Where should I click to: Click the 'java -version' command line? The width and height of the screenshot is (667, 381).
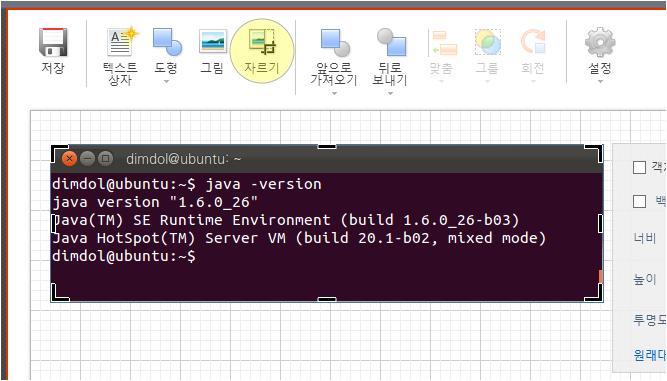tap(187, 184)
